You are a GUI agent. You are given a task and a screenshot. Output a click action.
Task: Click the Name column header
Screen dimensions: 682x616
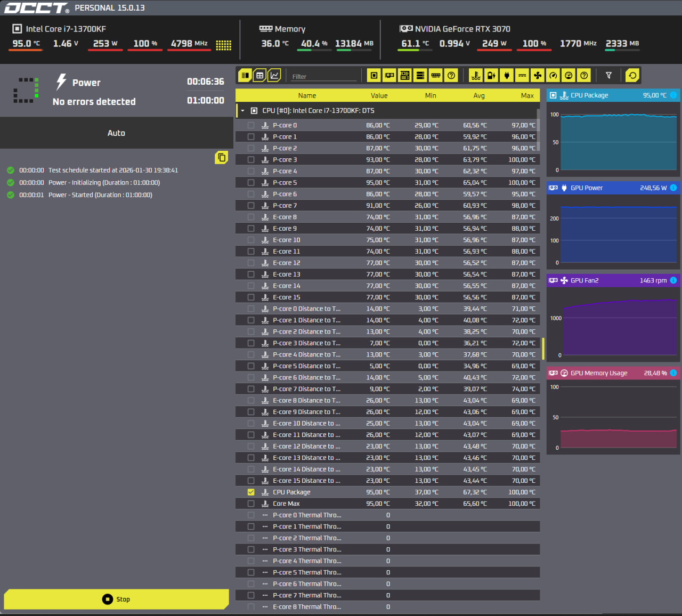(307, 96)
